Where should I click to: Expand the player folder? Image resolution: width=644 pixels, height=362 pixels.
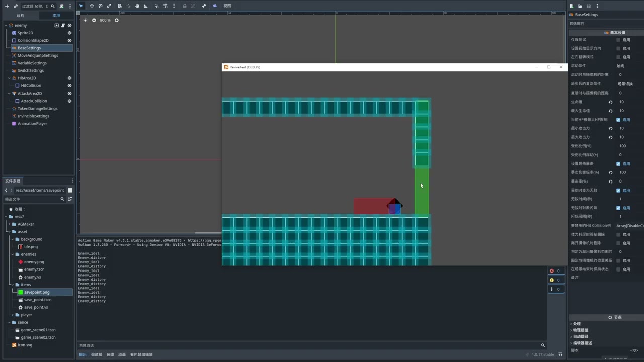point(12,315)
